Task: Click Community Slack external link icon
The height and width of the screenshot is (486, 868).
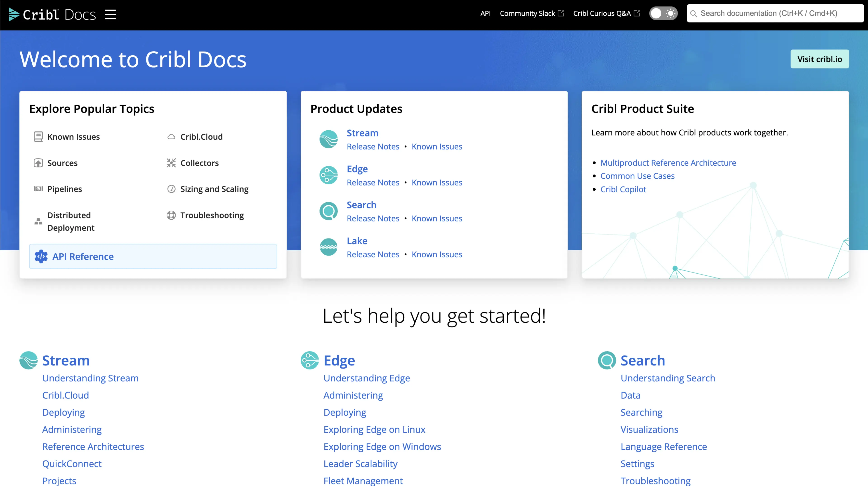Action: click(561, 13)
